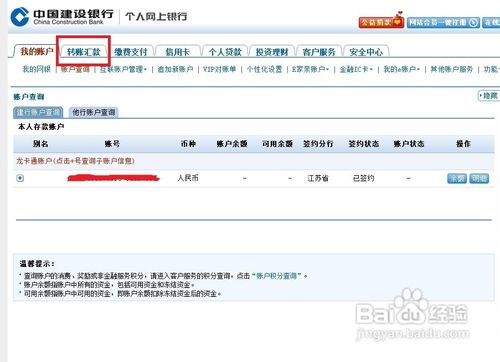
Task: Expand the 我的e账户 dropdown menu
Action: click(402, 69)
